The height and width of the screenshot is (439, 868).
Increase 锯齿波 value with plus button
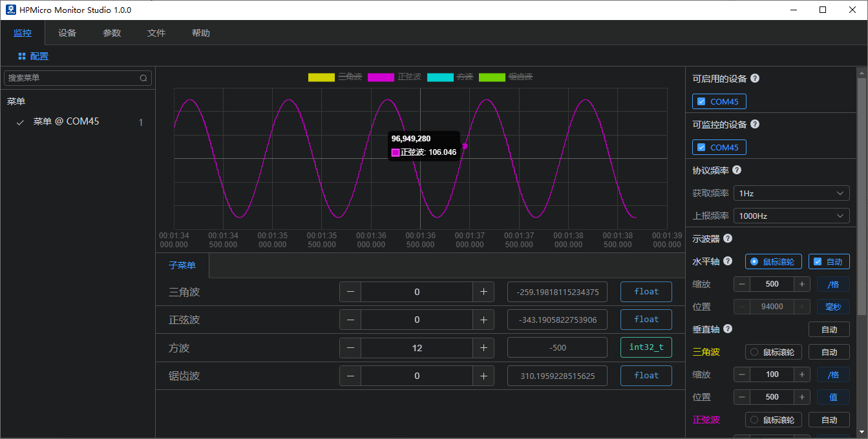click(x=483, y=376)
